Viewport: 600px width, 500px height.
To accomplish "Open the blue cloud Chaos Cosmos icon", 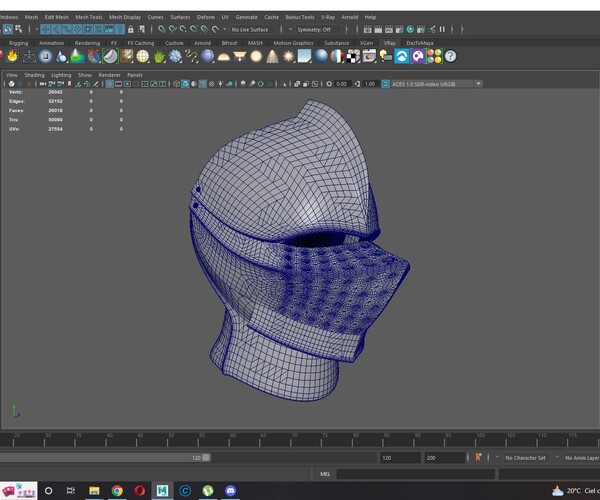I will click(x=402, y=56).
